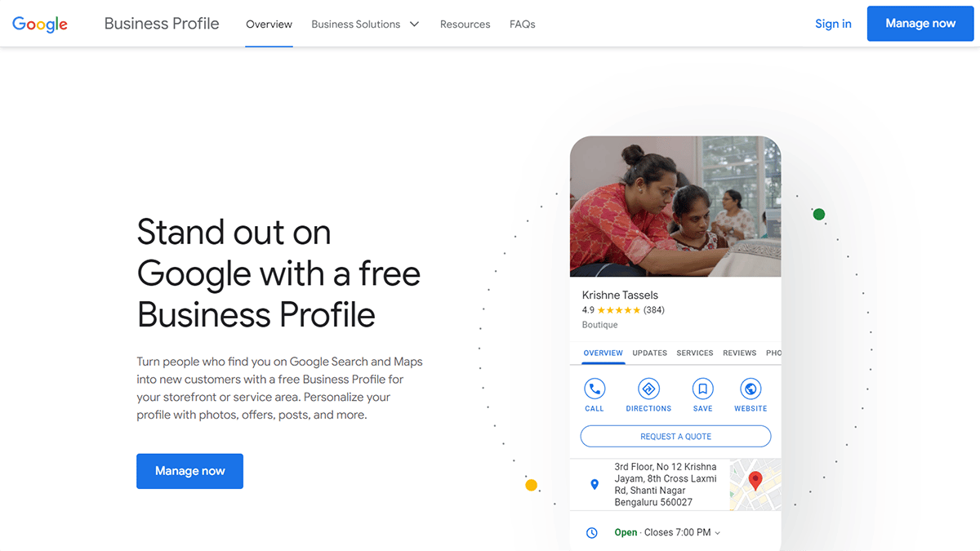
Task: Click the Sign in link
Action: pyautogui.click(x=833, y=24)
